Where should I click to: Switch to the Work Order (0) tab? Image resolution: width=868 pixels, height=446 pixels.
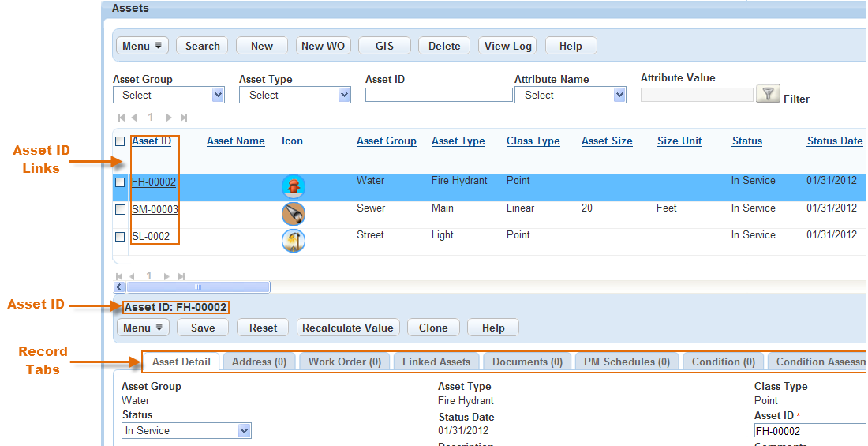click(x=344, y=362)
